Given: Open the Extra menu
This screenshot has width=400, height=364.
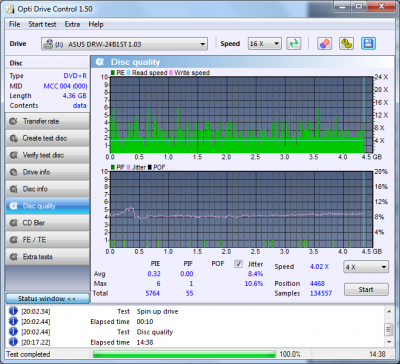Looking at the screenshot, I should click(72, 24).
